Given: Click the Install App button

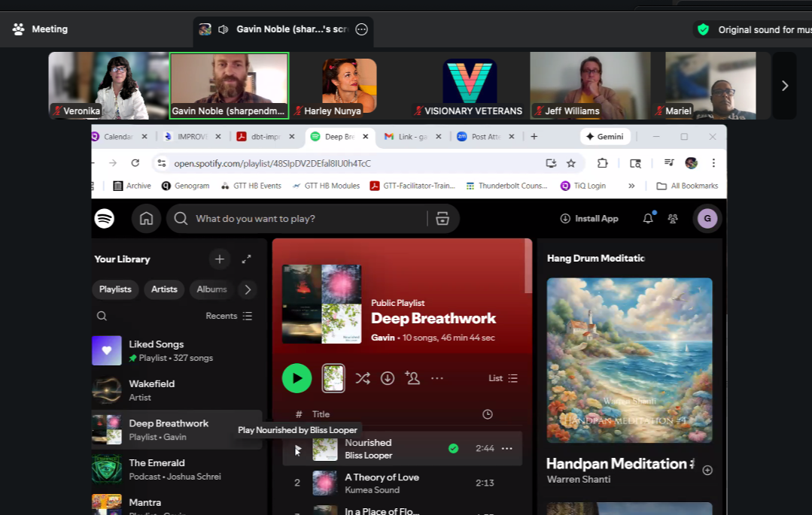Looking at the screenshot, I should pos(589,219).
